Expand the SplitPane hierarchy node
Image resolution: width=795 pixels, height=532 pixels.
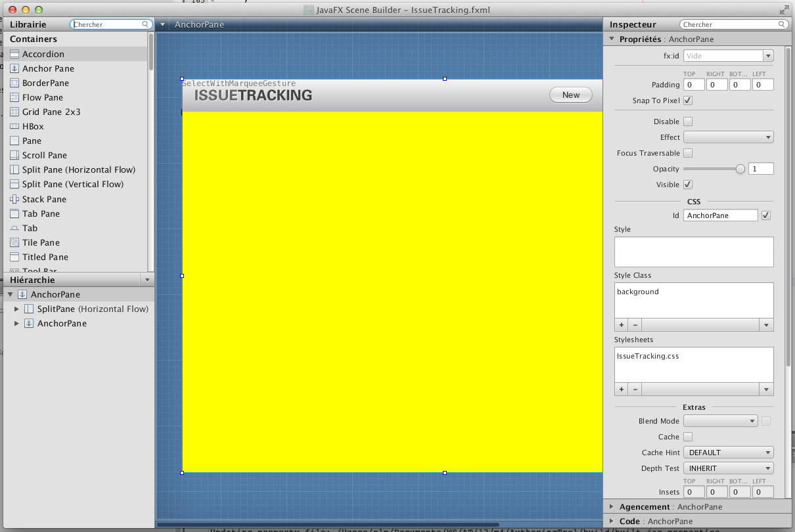pos(17,309)
